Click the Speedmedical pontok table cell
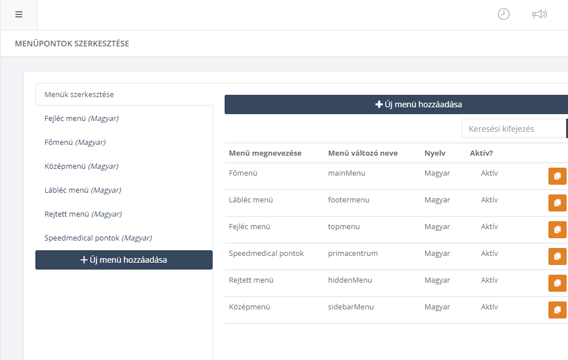This screenshot has height=360, width=568. pyautogui.click(x=266, y=254)
